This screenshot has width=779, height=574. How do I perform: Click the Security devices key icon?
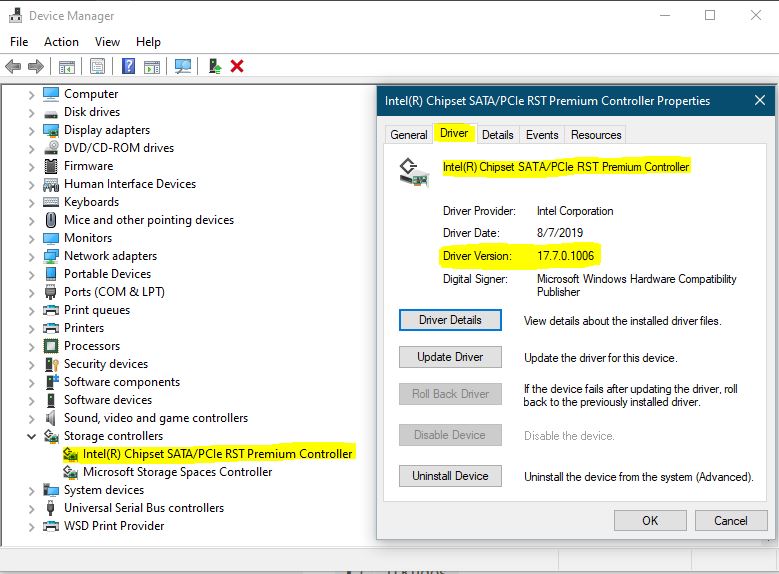click(x=52, y=364)
